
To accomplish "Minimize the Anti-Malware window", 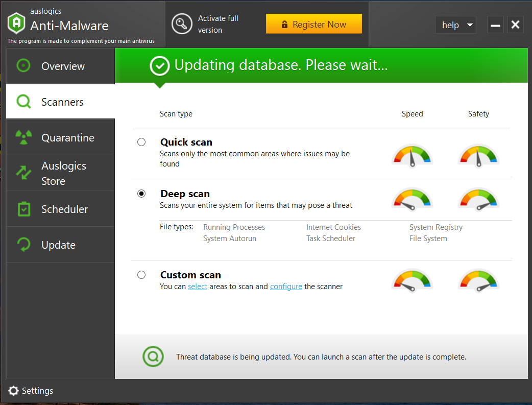I will click(495, 25).
